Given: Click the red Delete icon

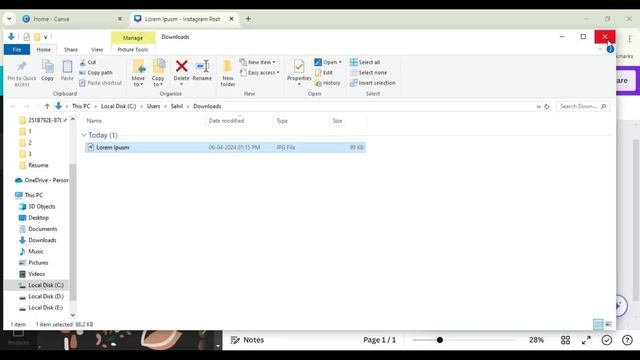Looking at the screenshot, I should (x=182, y=66).
